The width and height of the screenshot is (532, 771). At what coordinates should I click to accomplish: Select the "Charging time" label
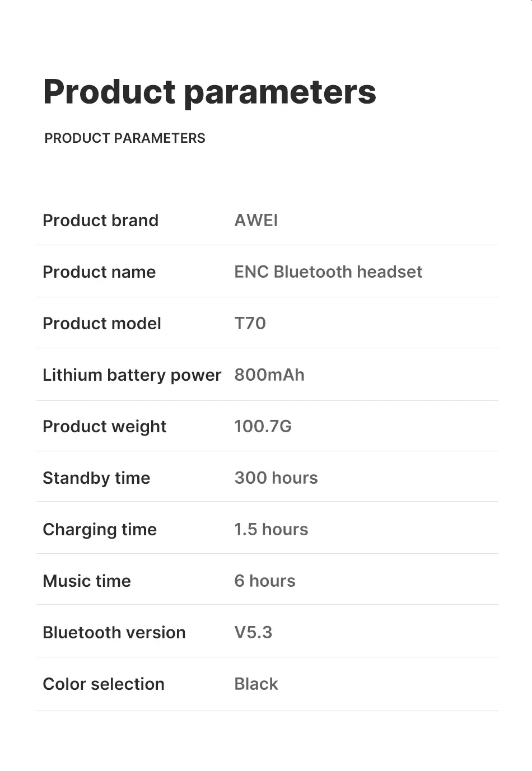coord(100,530)
